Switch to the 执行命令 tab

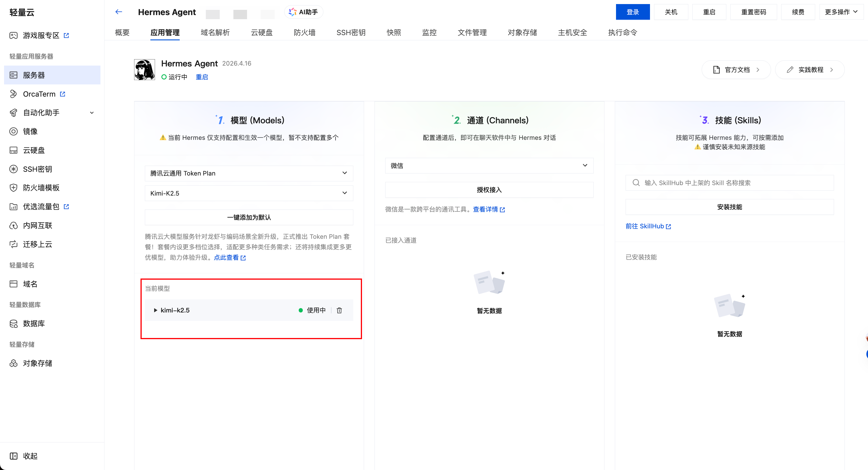[622, 32]
